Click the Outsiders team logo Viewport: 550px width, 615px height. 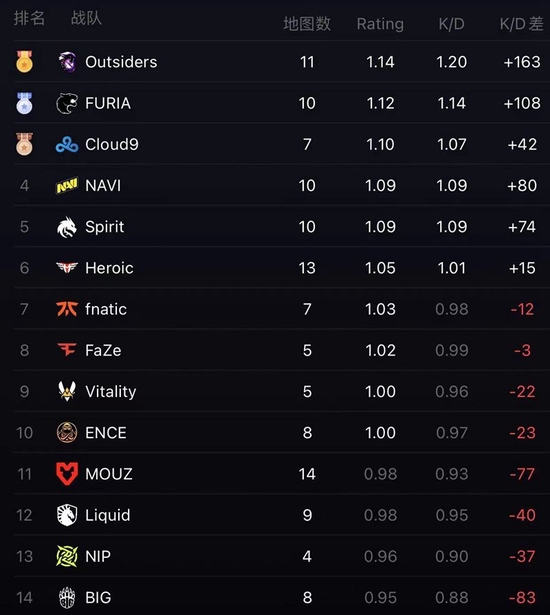tap(67, 62)
